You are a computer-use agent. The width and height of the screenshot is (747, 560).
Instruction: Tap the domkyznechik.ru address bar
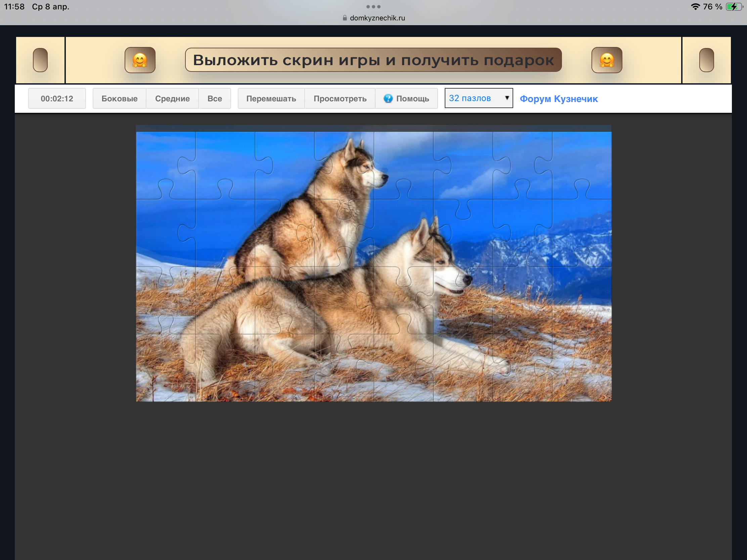click(x=377, y=18)
